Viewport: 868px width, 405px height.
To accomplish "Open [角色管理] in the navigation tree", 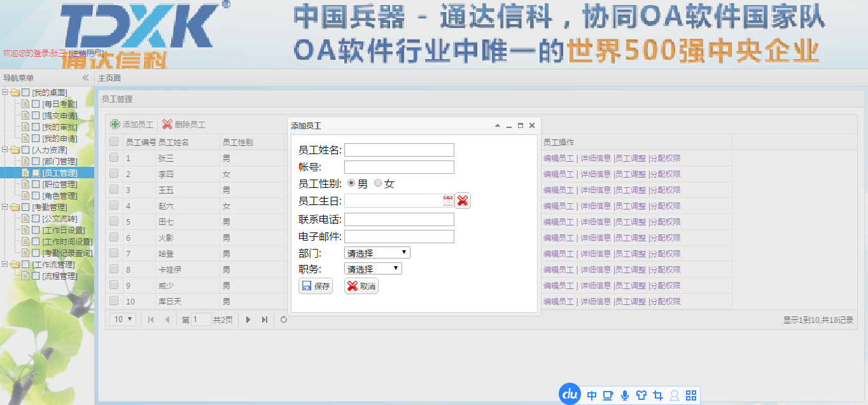I will pyautogui.click(x=60, y=196).
